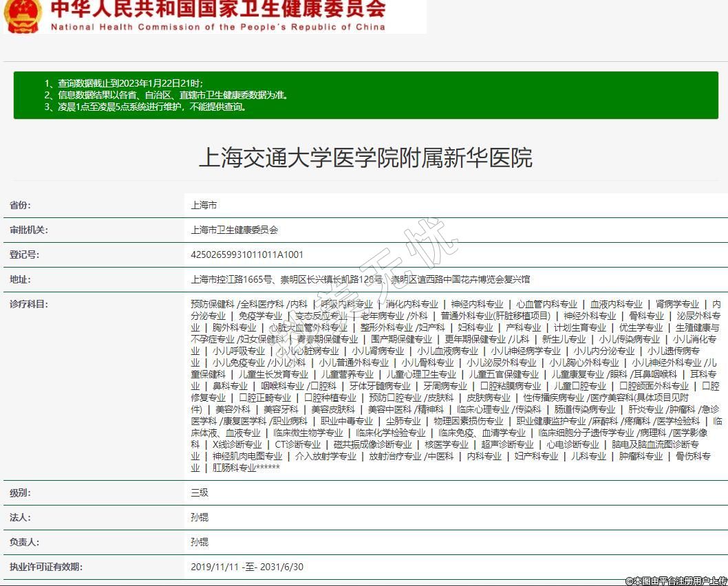Click the hospital name heading 上海交通大学医学院附属新华医院
Viewport: 728px width, 586px height.
click(365, 158)
